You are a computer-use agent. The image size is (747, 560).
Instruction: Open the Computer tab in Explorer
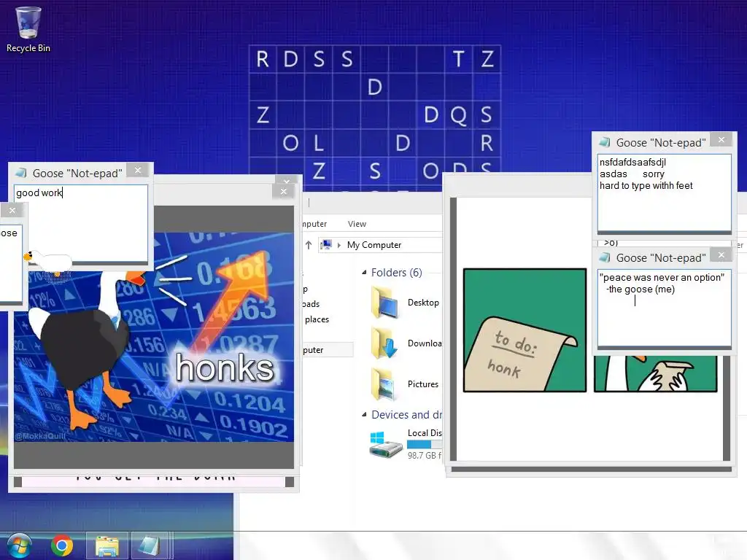[315, 224]
